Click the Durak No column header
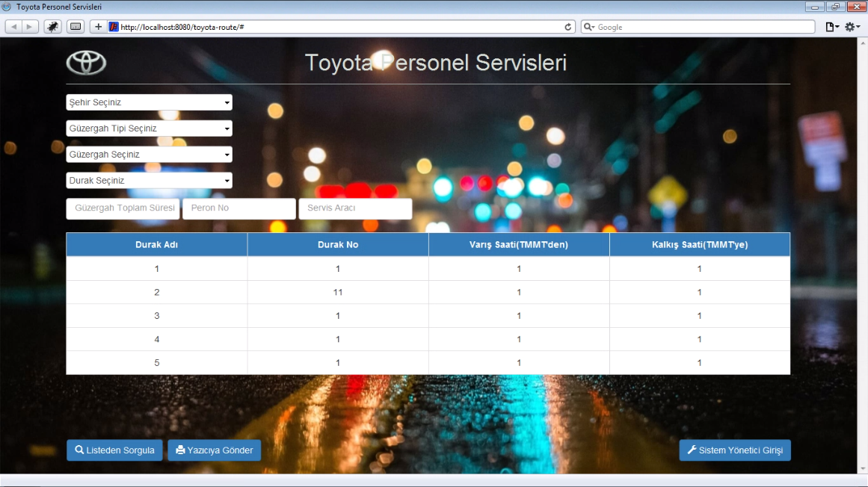 pos(338,244)
